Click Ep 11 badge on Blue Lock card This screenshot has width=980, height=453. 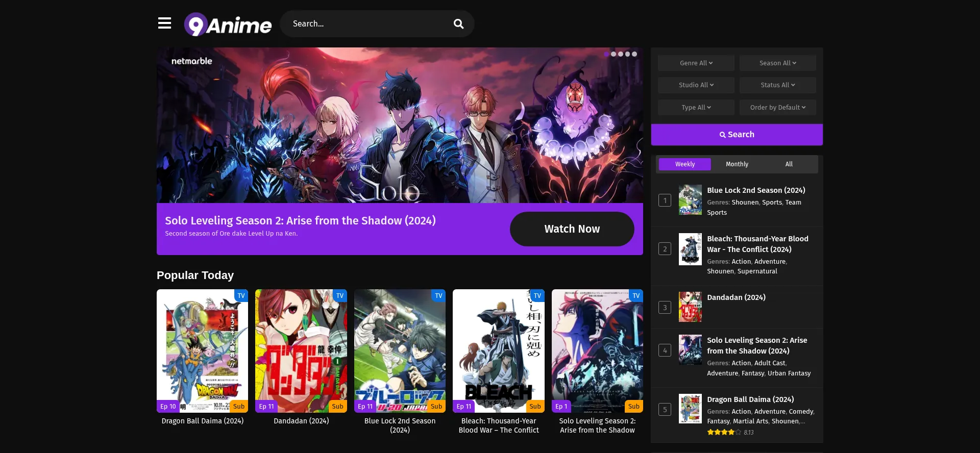[365, 407]
